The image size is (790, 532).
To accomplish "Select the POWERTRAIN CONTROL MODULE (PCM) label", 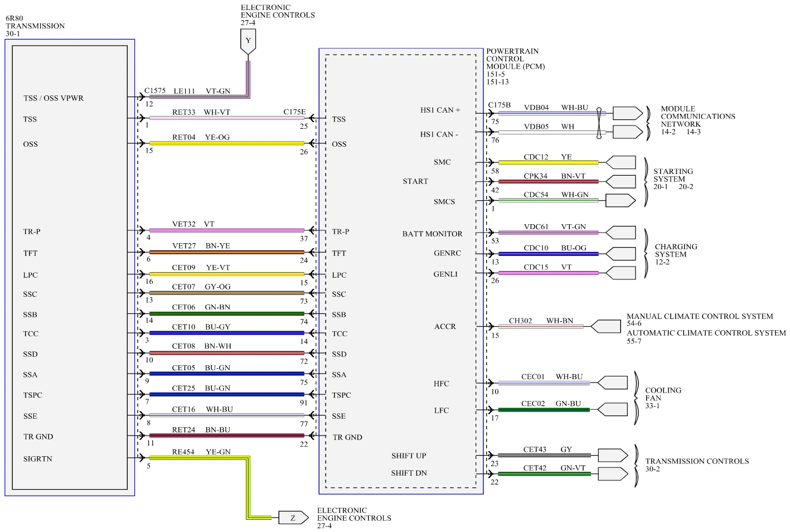I will click(x=516, y=59).
